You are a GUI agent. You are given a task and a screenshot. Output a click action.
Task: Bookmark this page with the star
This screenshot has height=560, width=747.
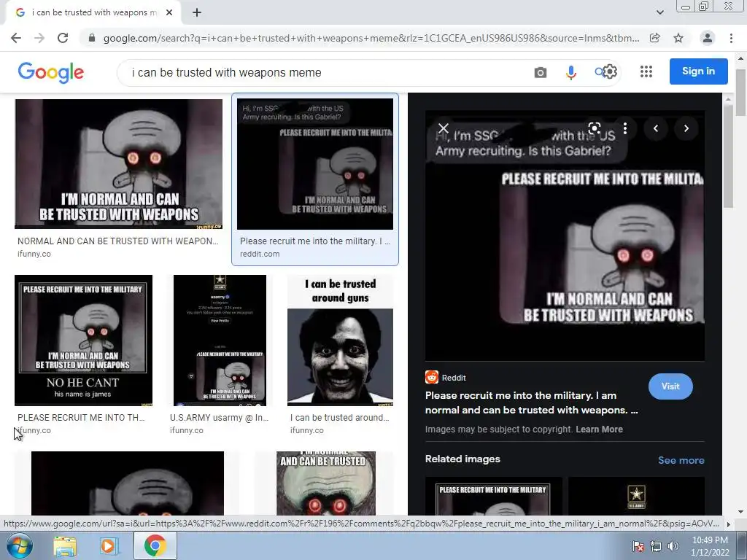coord(678,38)
